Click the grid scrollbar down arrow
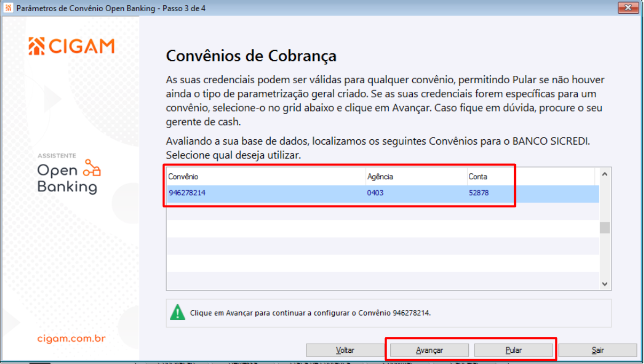The width and height of the screenshot is (644, 364). tap(604, 284)
